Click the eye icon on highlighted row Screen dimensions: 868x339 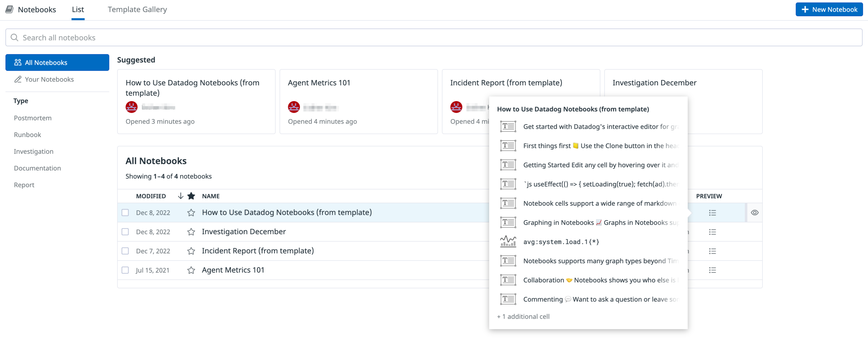(755, 213)
